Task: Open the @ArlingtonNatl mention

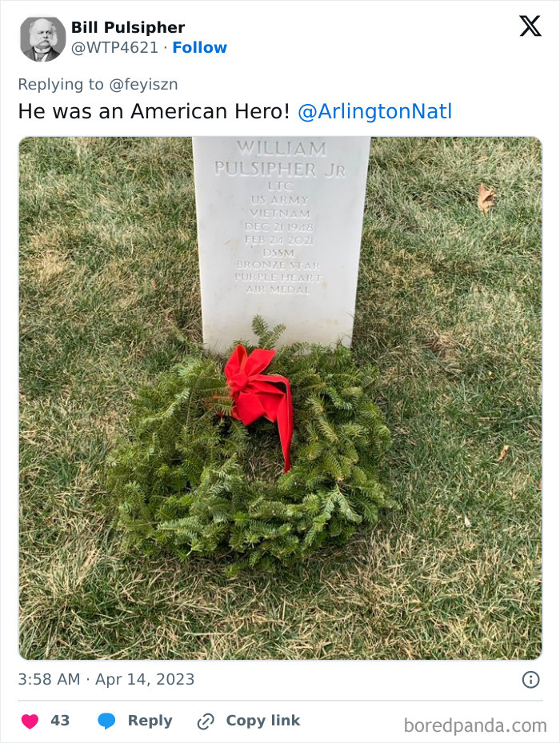Action: [374, 112]
